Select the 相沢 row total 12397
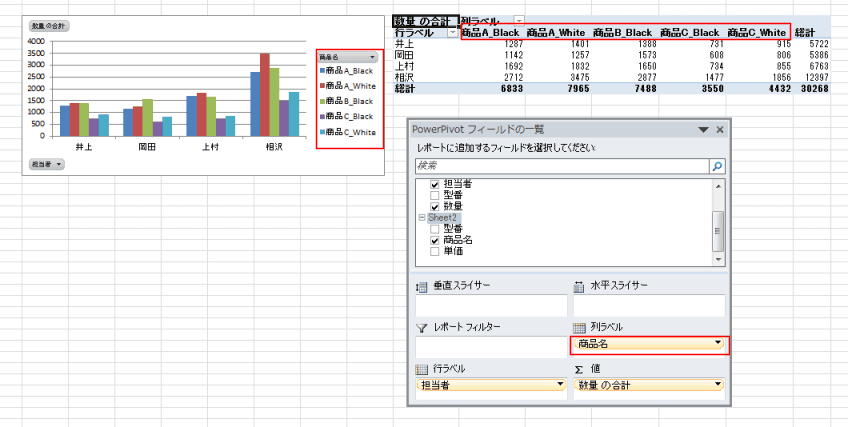The width and height of the screenshot is (848, 427). [816, 77]
